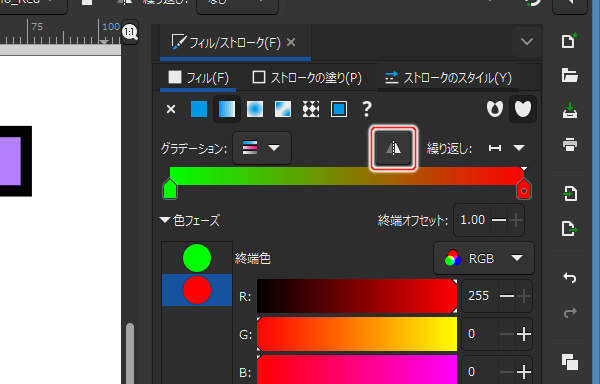This screenshot has height=384, width=600.
Task: Click the reverse gradient direction button
Action: click(393, 148)
